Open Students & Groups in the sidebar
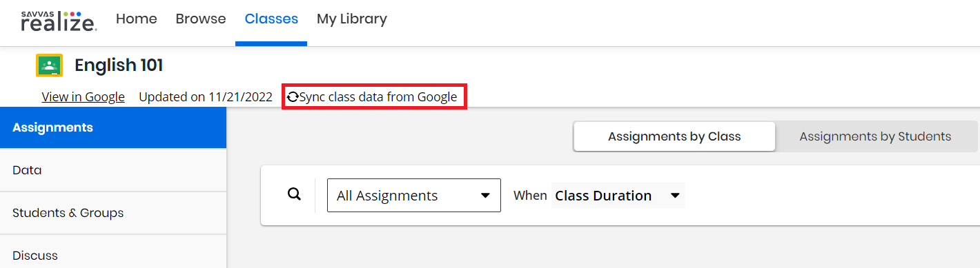 pos(113,213)
